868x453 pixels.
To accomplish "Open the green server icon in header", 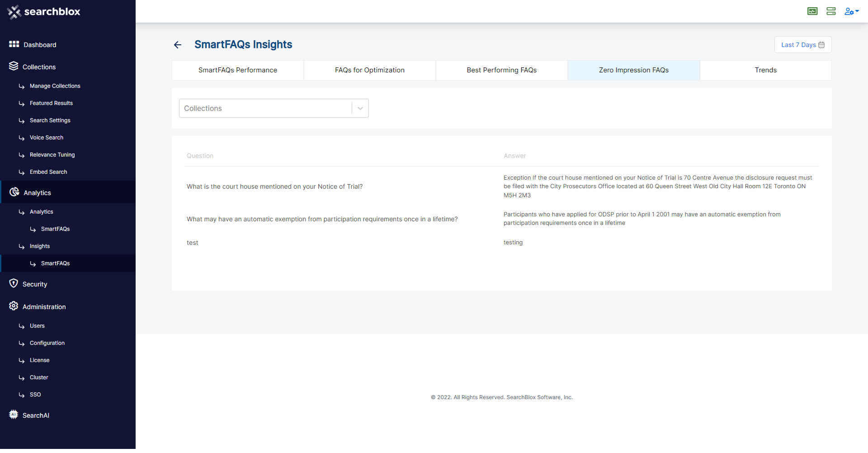I will 831,11.
